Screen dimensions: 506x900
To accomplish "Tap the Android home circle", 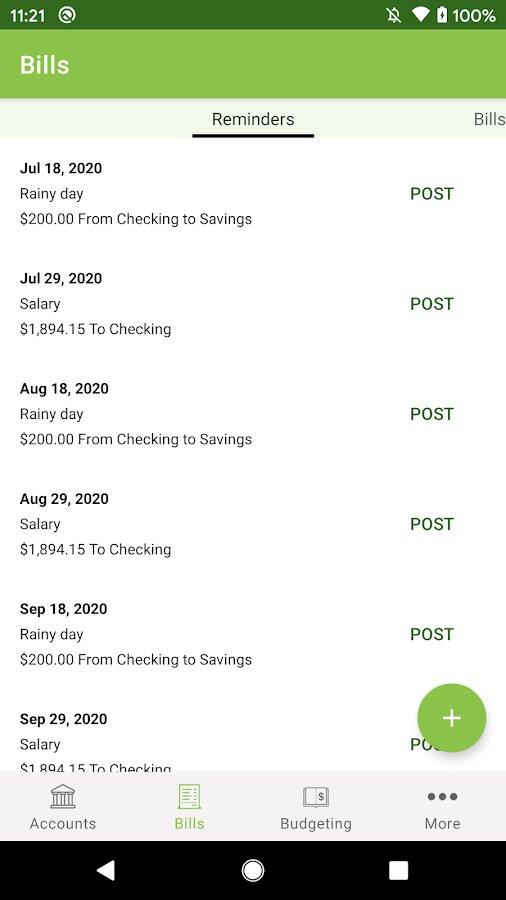I will [252, 870].
